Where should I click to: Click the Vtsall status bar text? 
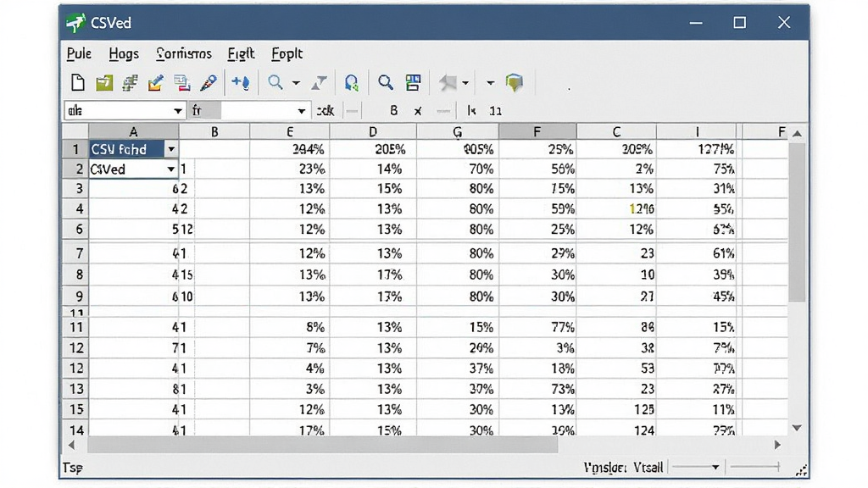(648, 468)
